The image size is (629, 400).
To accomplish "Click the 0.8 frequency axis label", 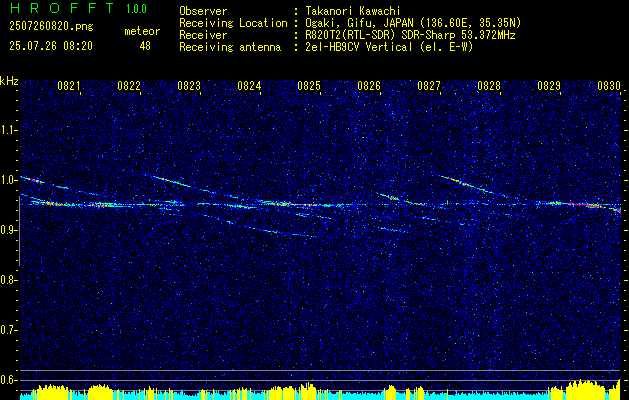I will (x=7, y=280).
